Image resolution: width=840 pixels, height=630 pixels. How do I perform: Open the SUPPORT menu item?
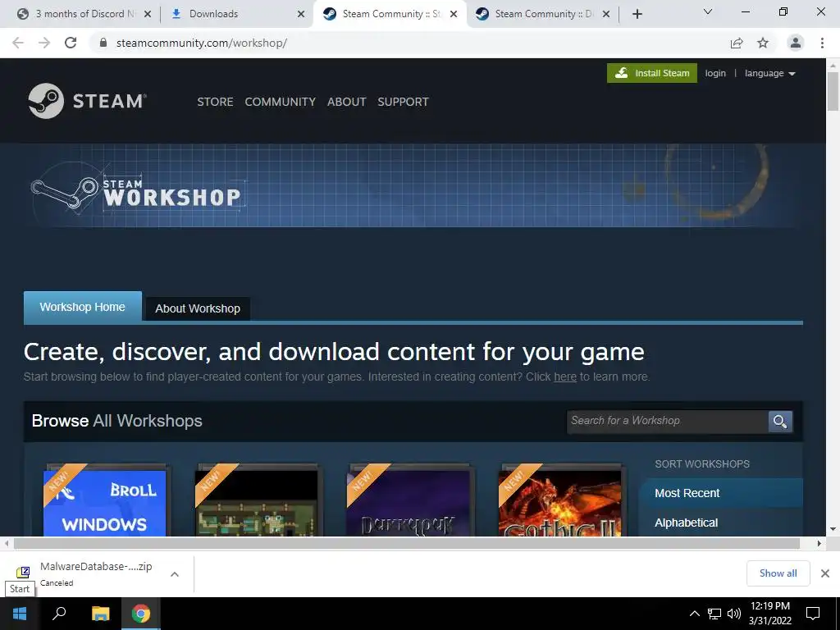[403, 102]
